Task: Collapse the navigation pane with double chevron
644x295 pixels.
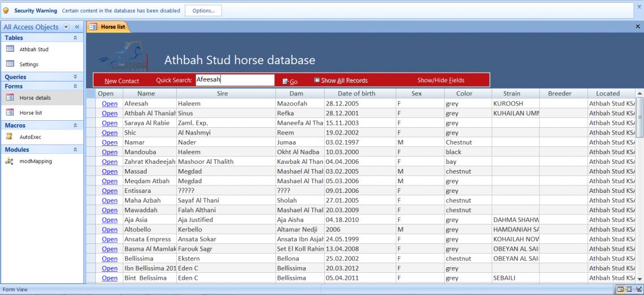Action: (77, 27)
